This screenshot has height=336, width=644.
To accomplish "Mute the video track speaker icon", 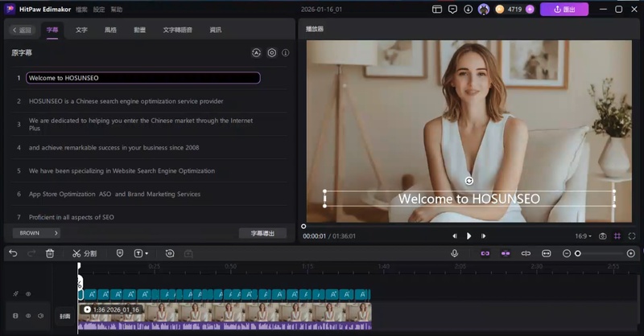I will coord(40,316).
